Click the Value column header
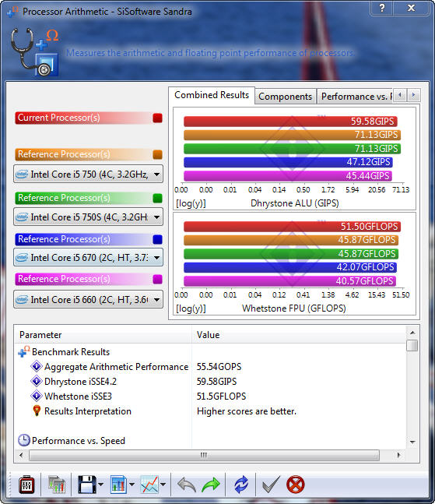The height and width of the screenshot is (504, 435). [299, 335]
